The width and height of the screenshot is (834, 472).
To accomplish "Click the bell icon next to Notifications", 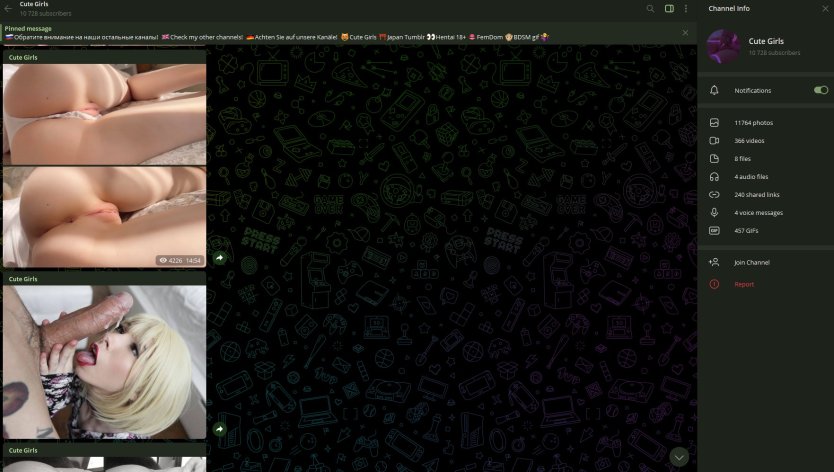I will 714,90.
